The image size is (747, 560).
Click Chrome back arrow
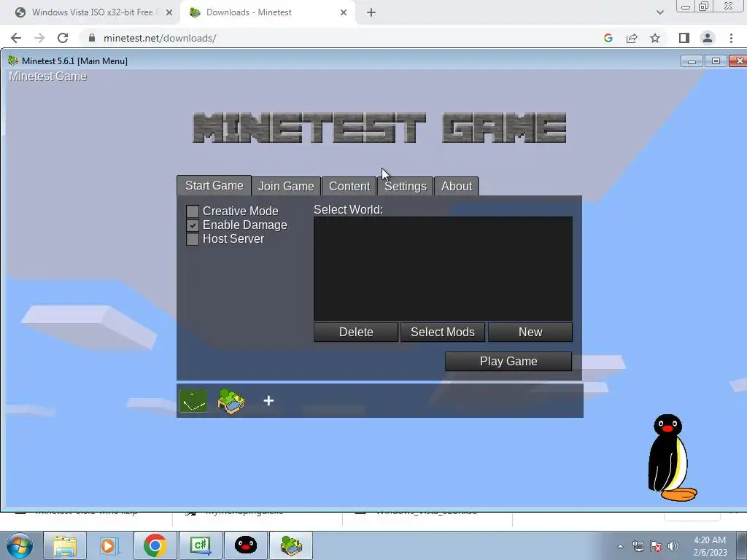16,38
